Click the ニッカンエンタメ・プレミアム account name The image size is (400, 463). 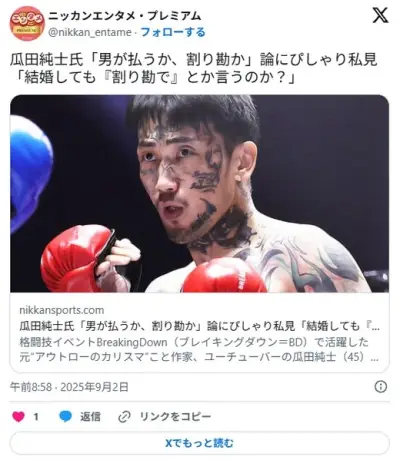pos(125,16)
